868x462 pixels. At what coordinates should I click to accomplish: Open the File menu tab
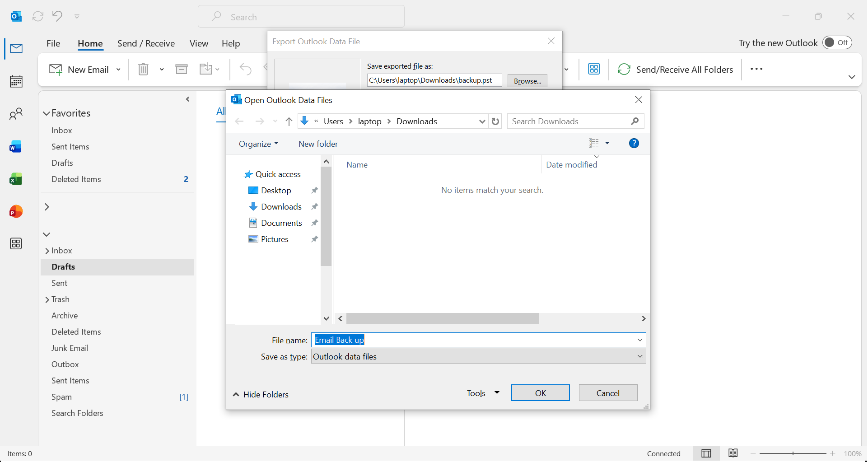[x=53, y=43]
